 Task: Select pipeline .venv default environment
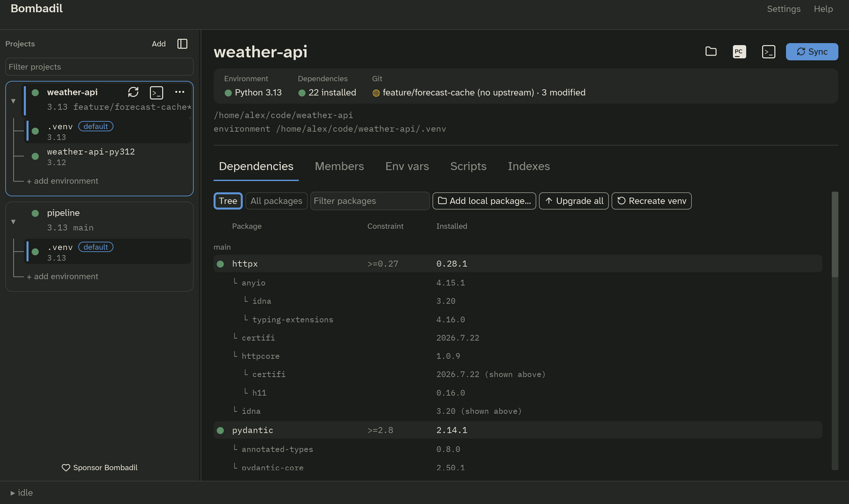(x=108, y=252)
